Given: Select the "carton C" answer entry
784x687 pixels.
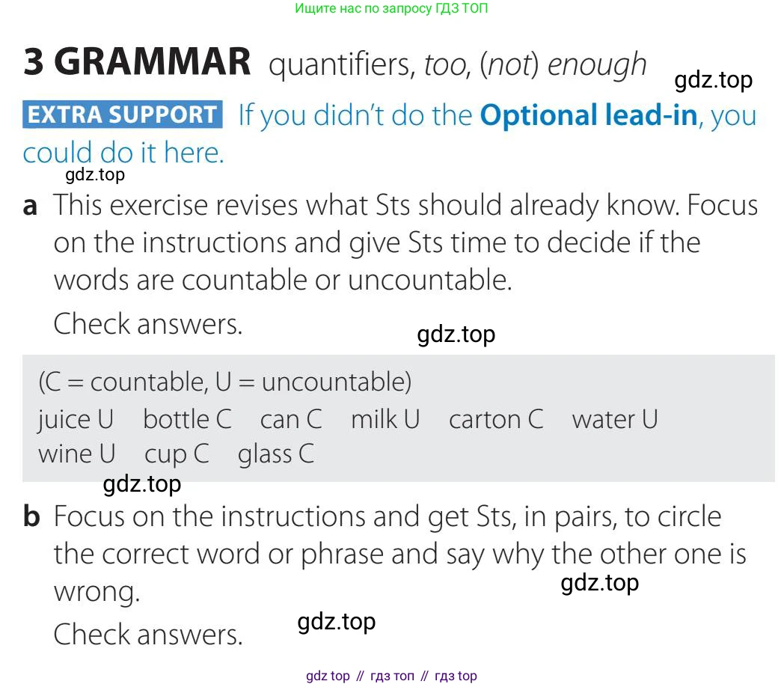Looking at the screenshot, I should [496, 419].
